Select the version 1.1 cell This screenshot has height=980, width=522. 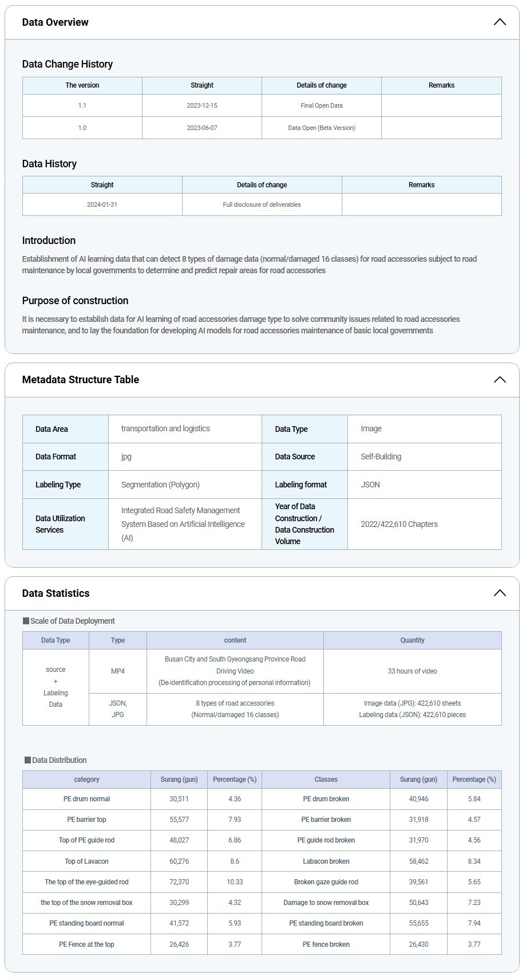[82, 105]
